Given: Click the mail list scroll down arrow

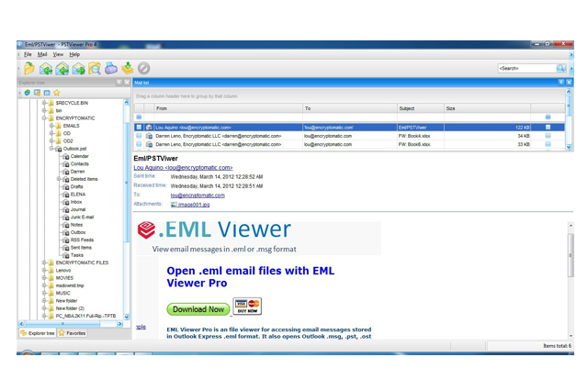Looking at the screenshot, I should [569, 147].
